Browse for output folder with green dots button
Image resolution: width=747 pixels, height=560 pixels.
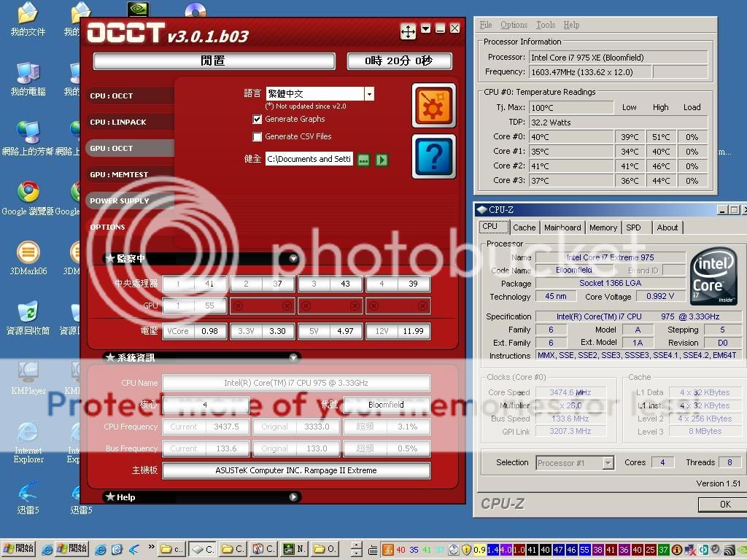(363, 160)
